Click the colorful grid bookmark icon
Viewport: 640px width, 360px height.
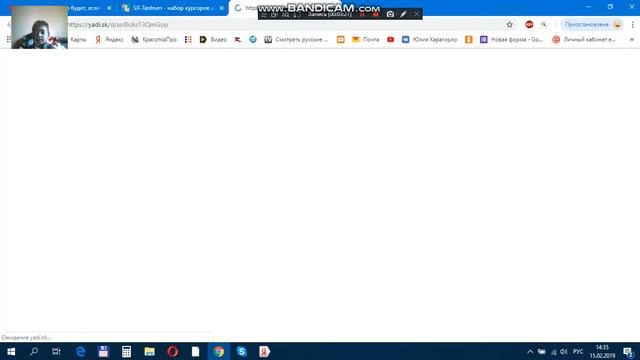(188, 40)
